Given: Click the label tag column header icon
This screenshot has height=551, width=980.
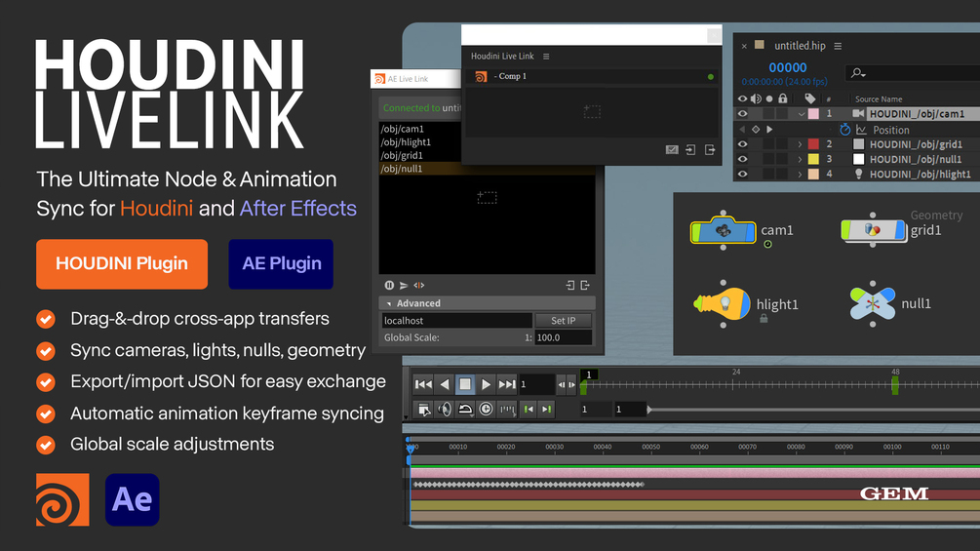Looking at the screenshot, I should 810,98.
